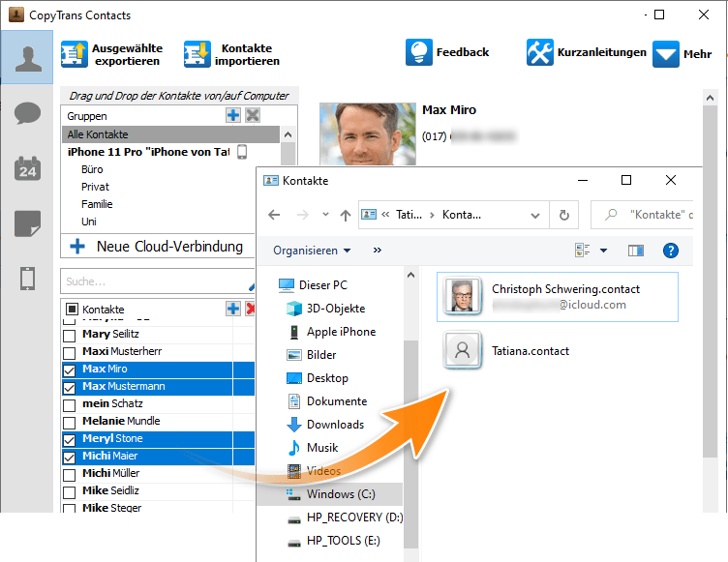
Task: Toggle the preview pane icon
Action: point(636,251)
